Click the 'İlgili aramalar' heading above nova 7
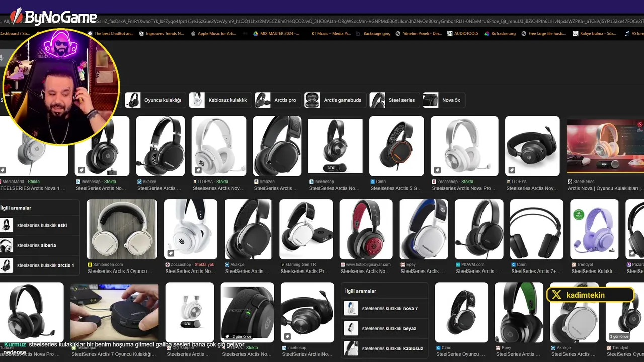The width and height of the screenshot is (644, 362). coord(360,291)
